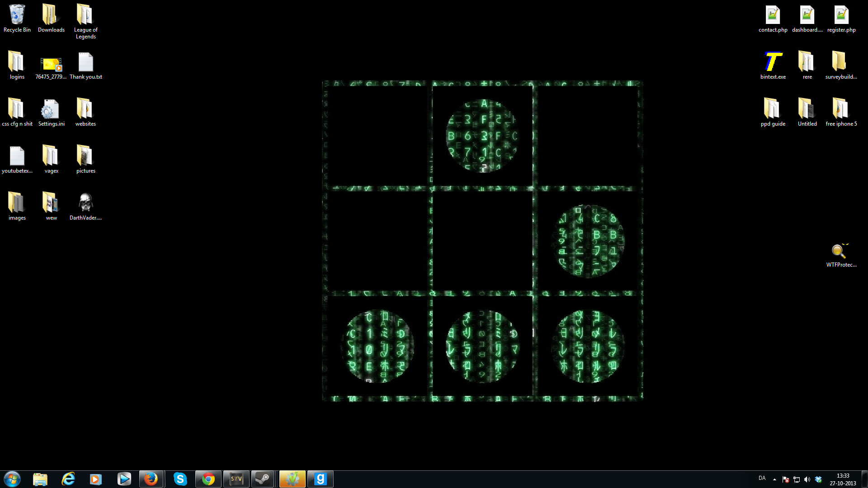Open the clock showing 13:33
868x488 pixels.
pos(843,479)
